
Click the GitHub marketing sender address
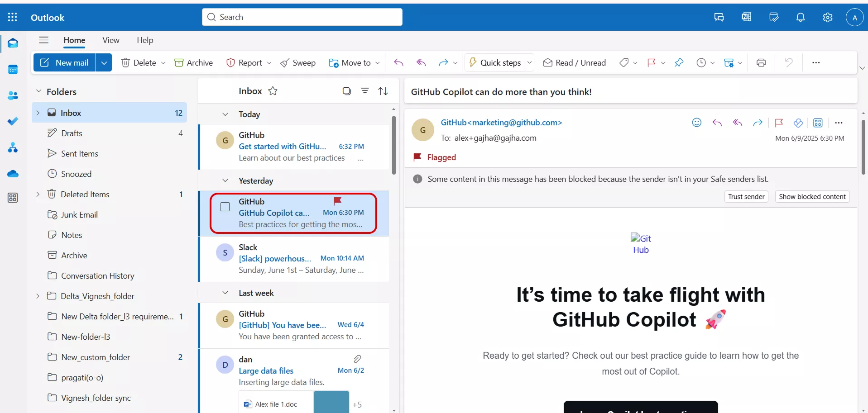[x=501, y=123]
